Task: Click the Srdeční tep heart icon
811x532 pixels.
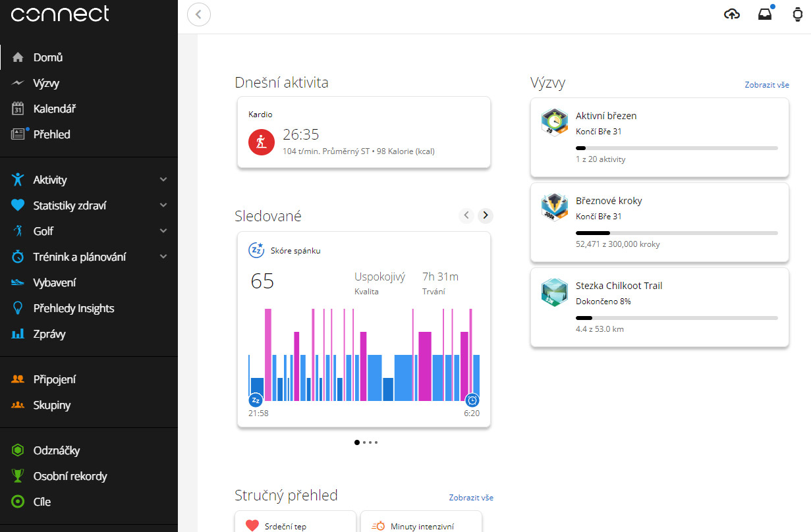Action: coord(252,525)
